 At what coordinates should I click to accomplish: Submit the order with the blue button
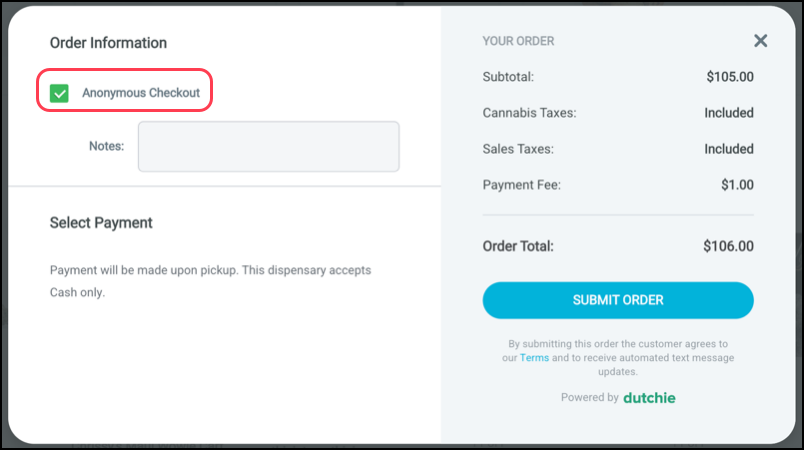pos(618,300)
